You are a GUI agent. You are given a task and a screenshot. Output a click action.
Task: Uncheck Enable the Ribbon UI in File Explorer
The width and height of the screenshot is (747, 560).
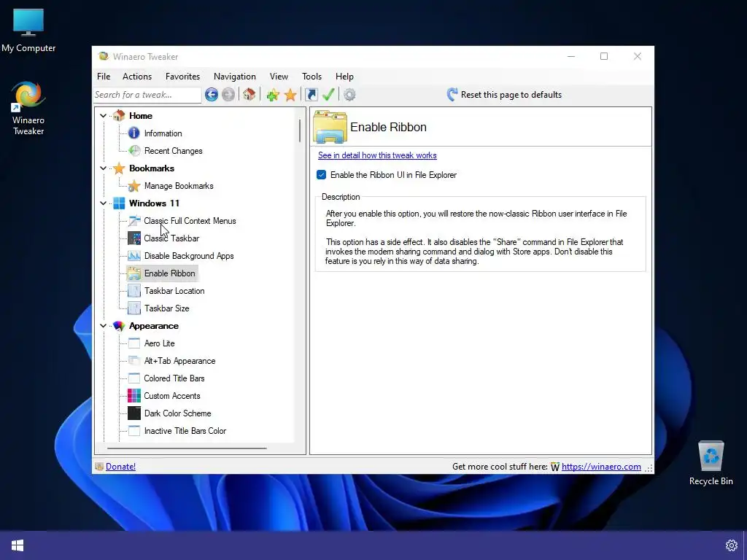322,175
